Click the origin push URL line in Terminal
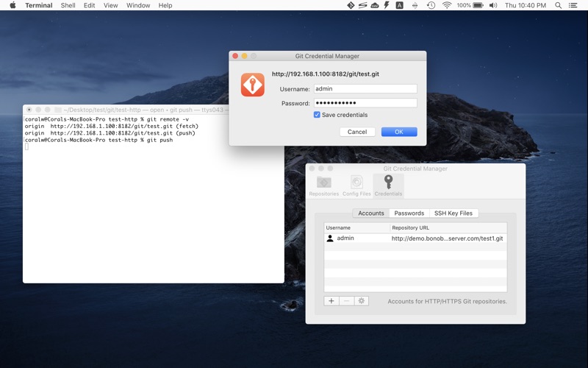Viewport: 588px width, 368px height. (110, 133)
